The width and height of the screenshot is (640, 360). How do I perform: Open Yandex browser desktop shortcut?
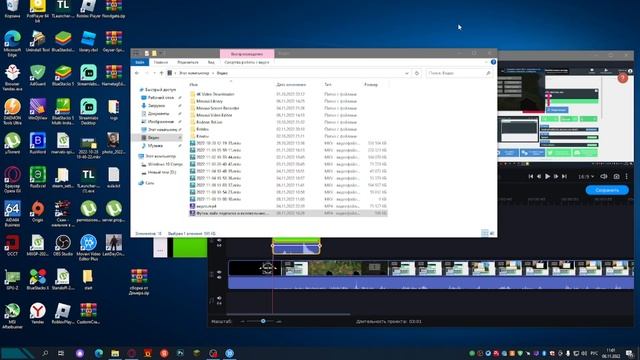(x=38, y=313)
